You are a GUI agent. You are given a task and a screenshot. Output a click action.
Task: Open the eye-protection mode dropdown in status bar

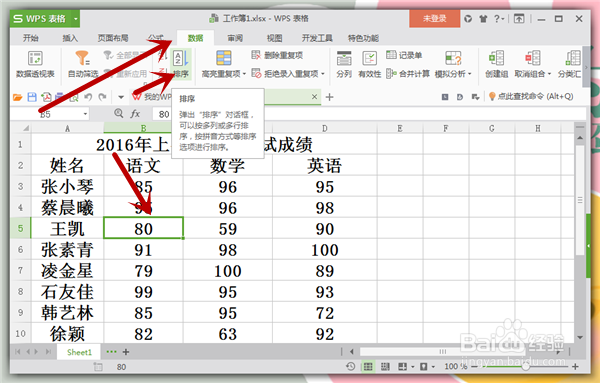(x=433, y=367)
